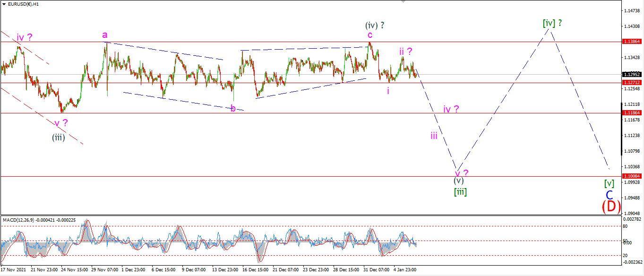The width and height of the screenshot is (644, 276).
Task: Select the red 1.10084 price level tag
Action: pyautogui.click(x=632, y=176)
